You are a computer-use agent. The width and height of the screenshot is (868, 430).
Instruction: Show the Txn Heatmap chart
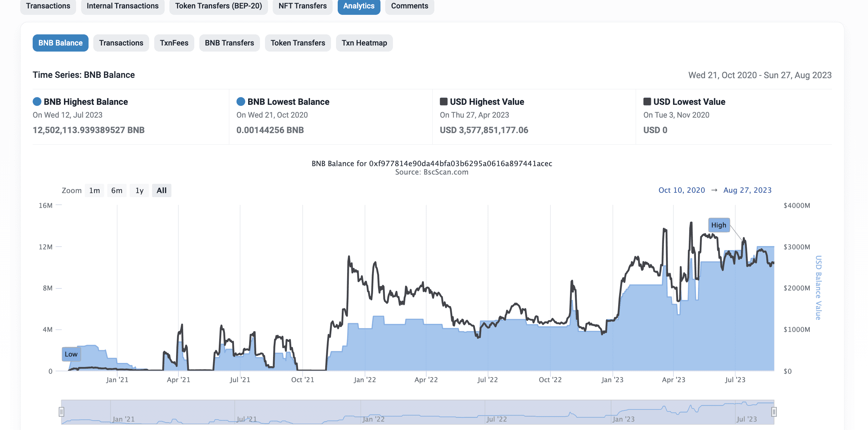pos(364,43)
